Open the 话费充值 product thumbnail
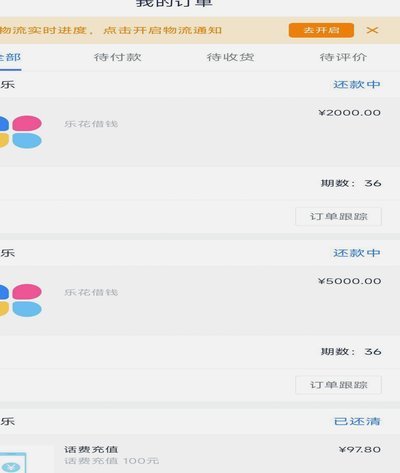The height and width of the screenshot is (473, 400). click(13, 462)
